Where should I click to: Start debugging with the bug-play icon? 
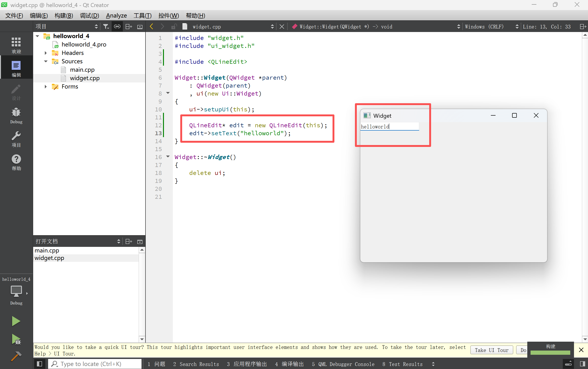tap(16, 339)
